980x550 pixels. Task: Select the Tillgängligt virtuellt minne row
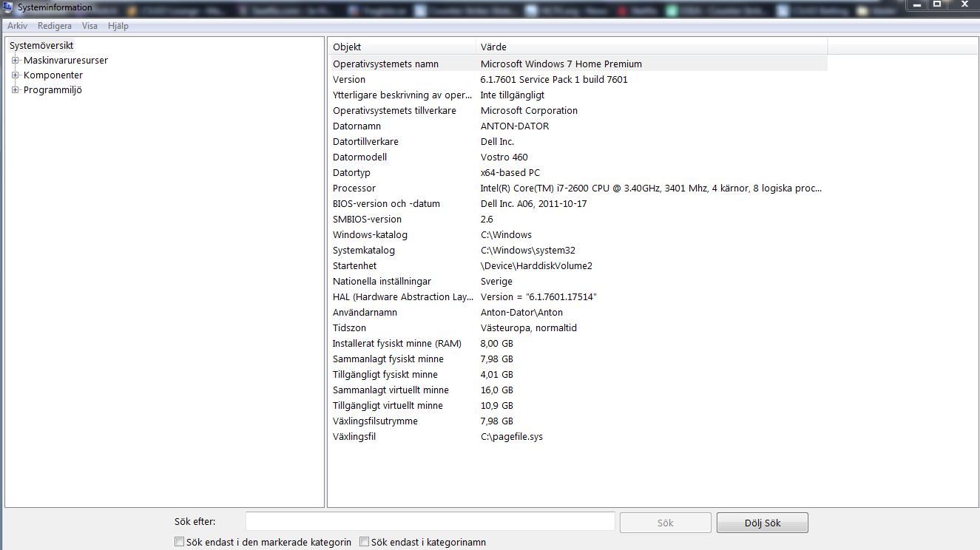[578, 406]
